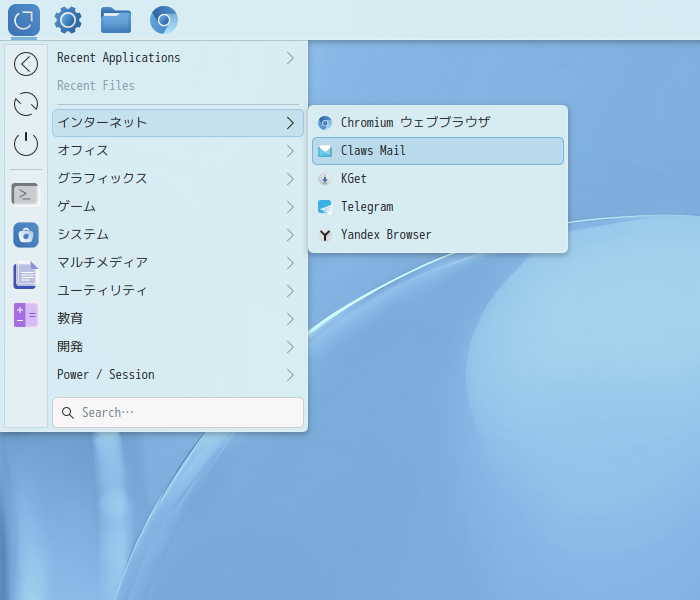This screenshot has width=700, height=600.
Task: Open the file manager folder icon
Action: tap(116, 19)
